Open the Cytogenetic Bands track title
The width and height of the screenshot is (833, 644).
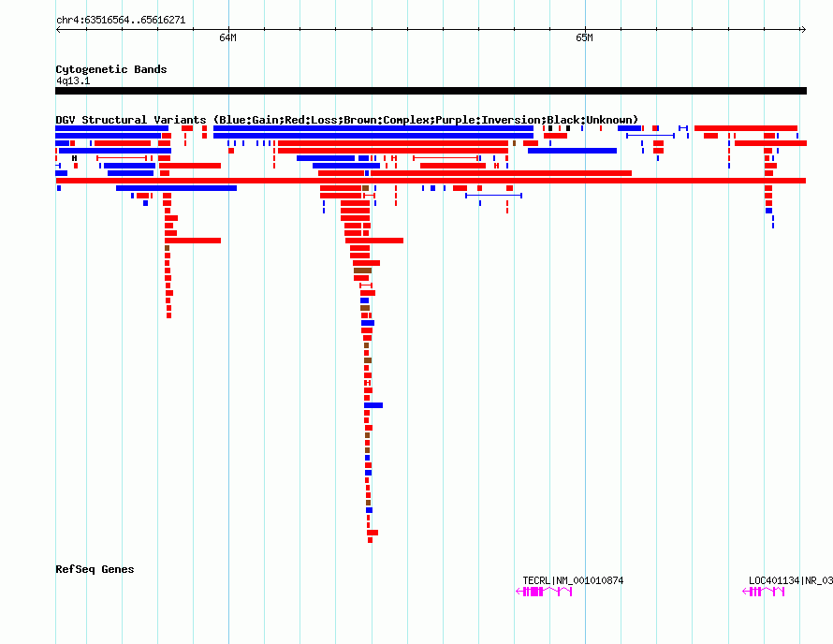[111, 69]
